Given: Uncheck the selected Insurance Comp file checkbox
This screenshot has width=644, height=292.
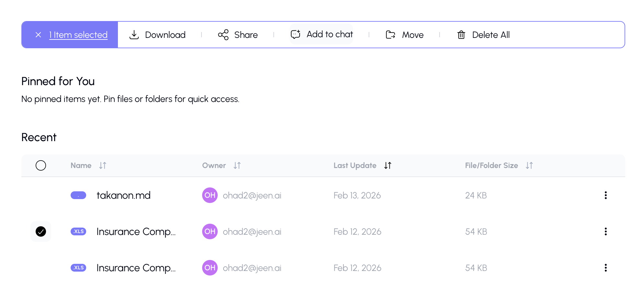Looking at the screenshot, I should pos(41,231).
